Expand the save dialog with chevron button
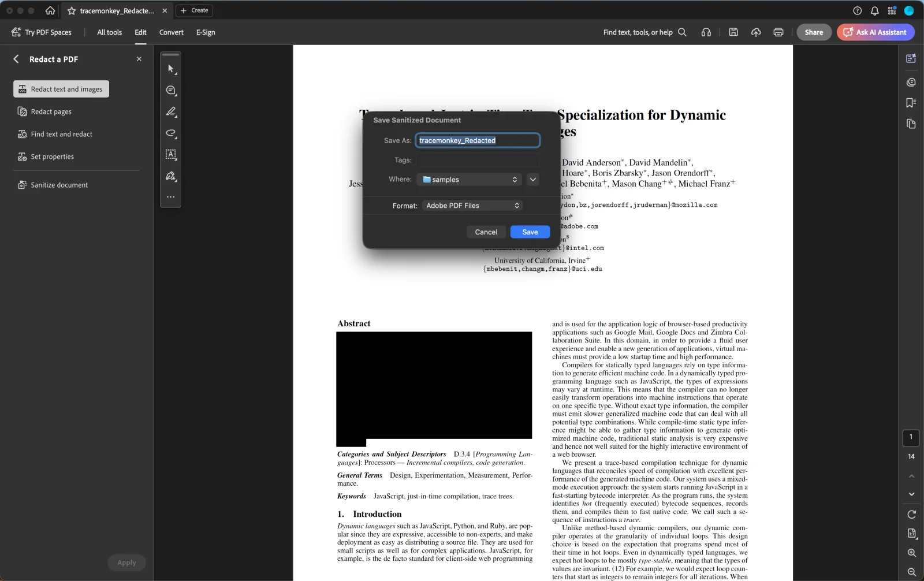 coord(533,180)
